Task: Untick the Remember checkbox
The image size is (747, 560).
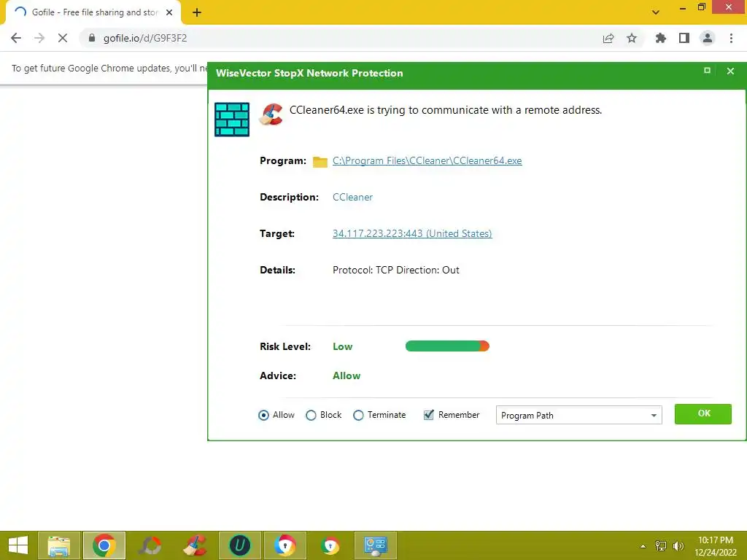Action: [x=429, y=415]
